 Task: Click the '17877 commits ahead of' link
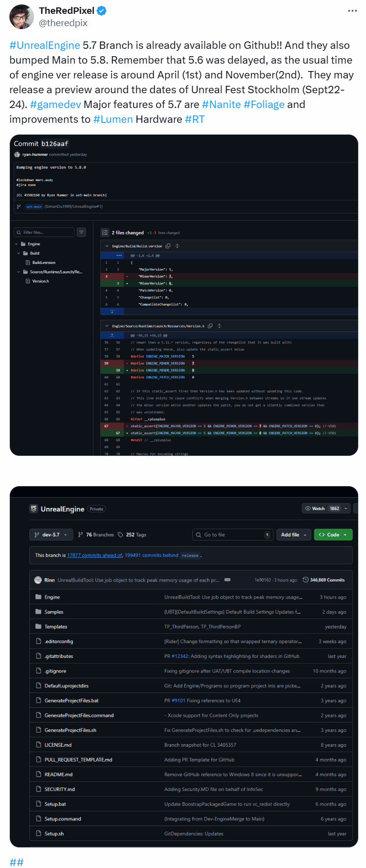[x=95, y=555]
